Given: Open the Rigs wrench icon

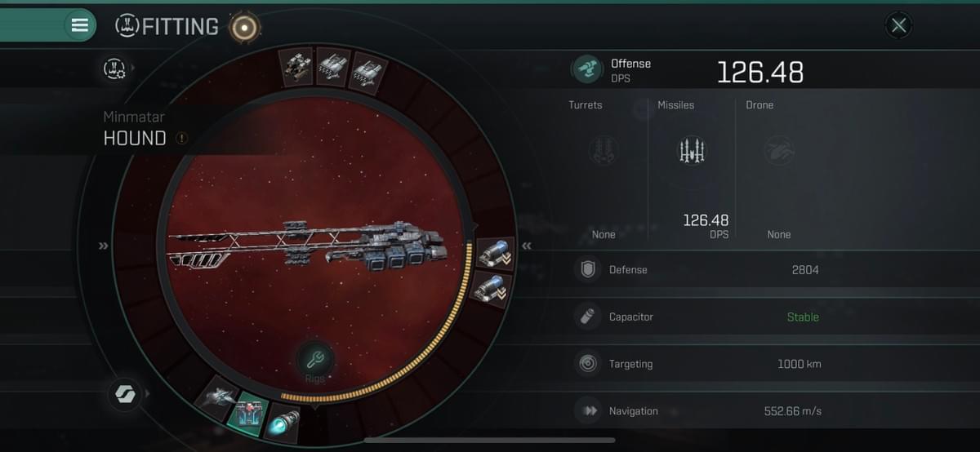Looking at the screenshot, I should [x=314, y=359].
